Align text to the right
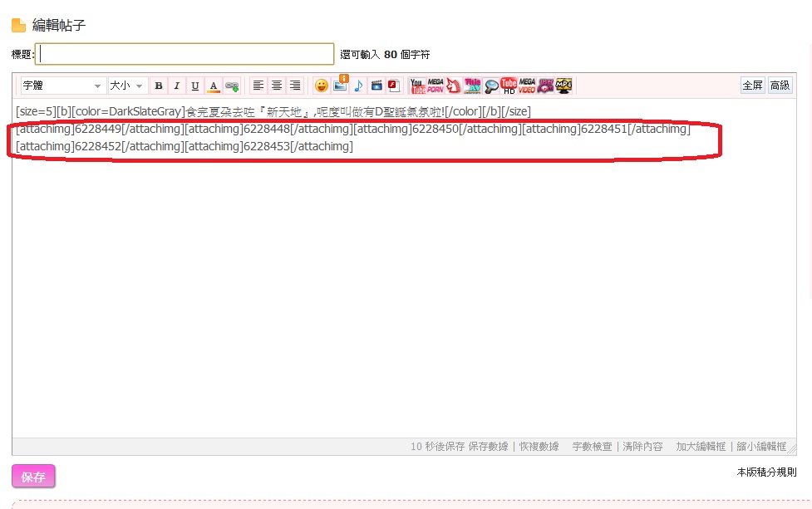This screenshot has width=812, height=509. click(x=295, y=86)
